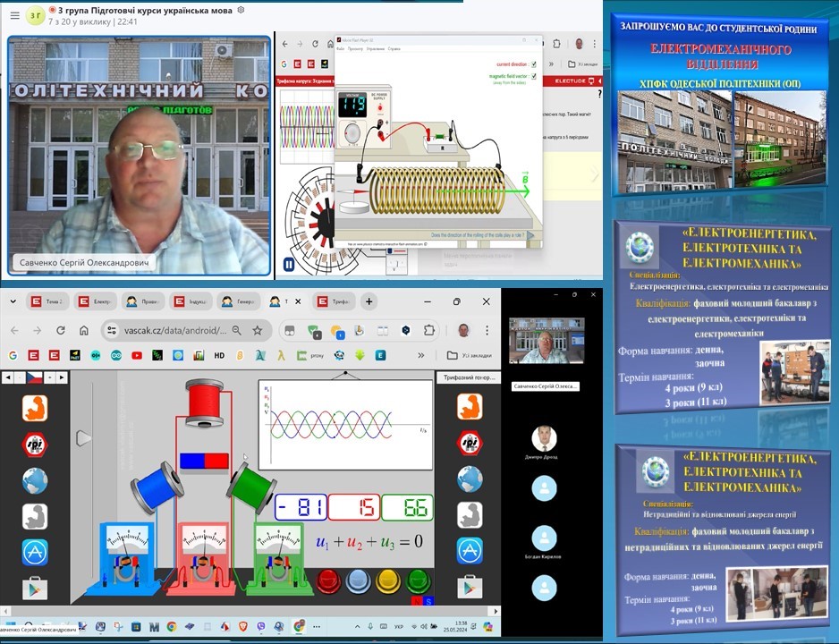This screenshot has height=644, width=839.
Task: Open the call hamburger menu icon
Action: point(15,15)
